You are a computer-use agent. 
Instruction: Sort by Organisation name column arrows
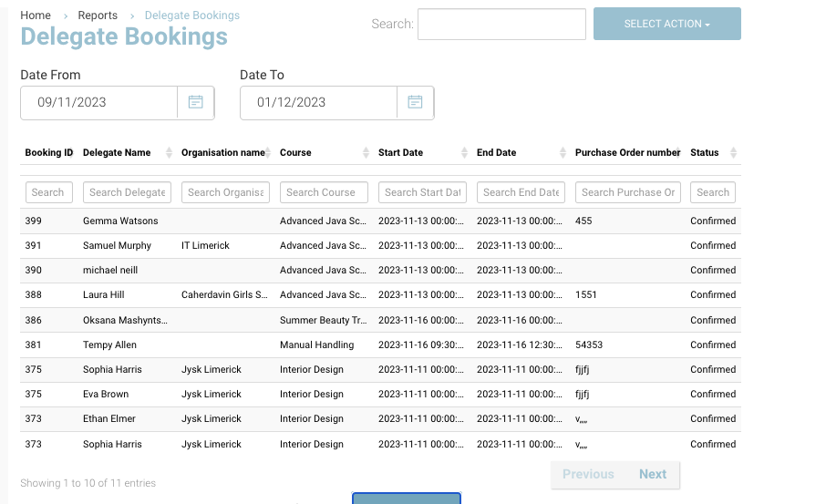point(269,153)
